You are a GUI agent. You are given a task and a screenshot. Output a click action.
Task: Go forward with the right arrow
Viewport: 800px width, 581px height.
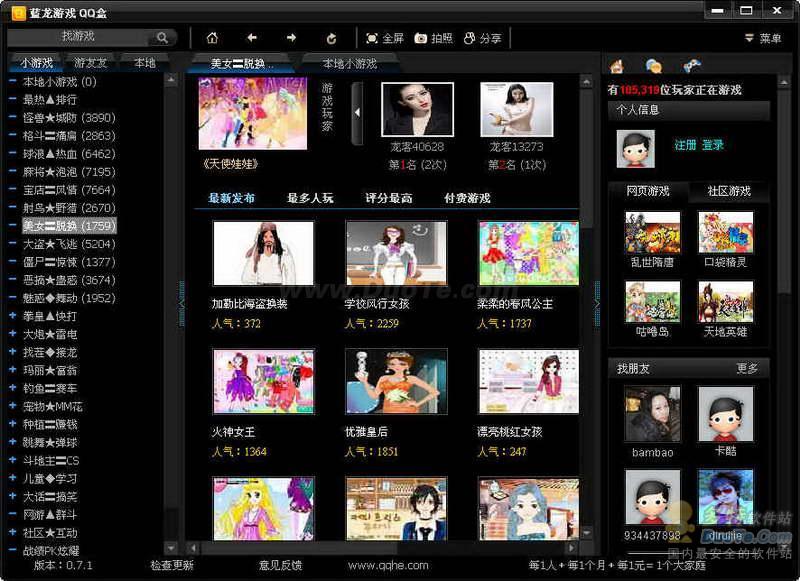tap(291, 38)
